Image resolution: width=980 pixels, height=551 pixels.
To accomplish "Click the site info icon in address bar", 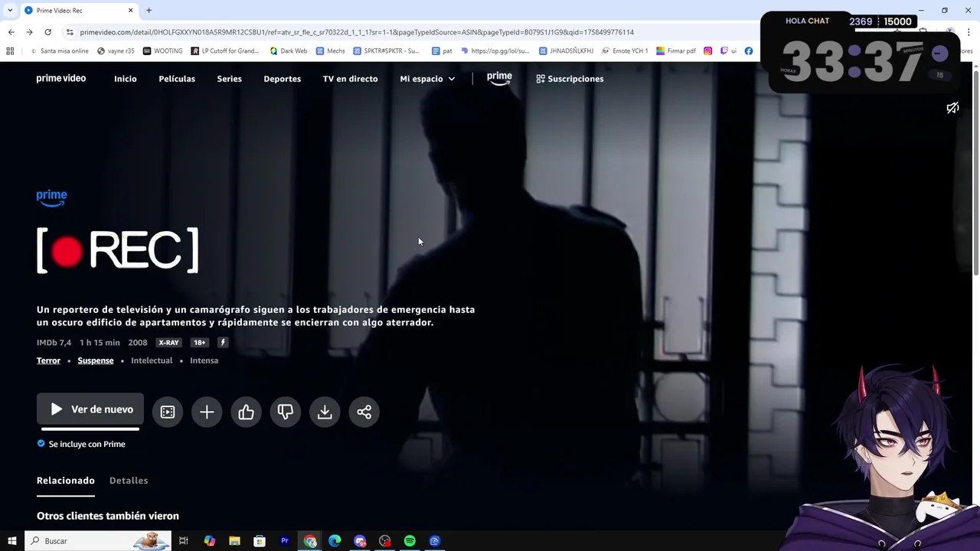I will click(70, 32).
